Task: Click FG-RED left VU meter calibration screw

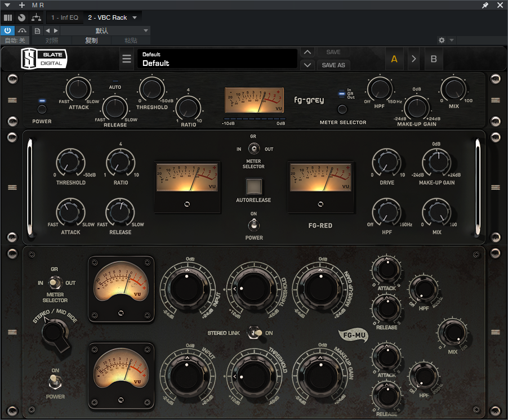Action: [187, 204]
